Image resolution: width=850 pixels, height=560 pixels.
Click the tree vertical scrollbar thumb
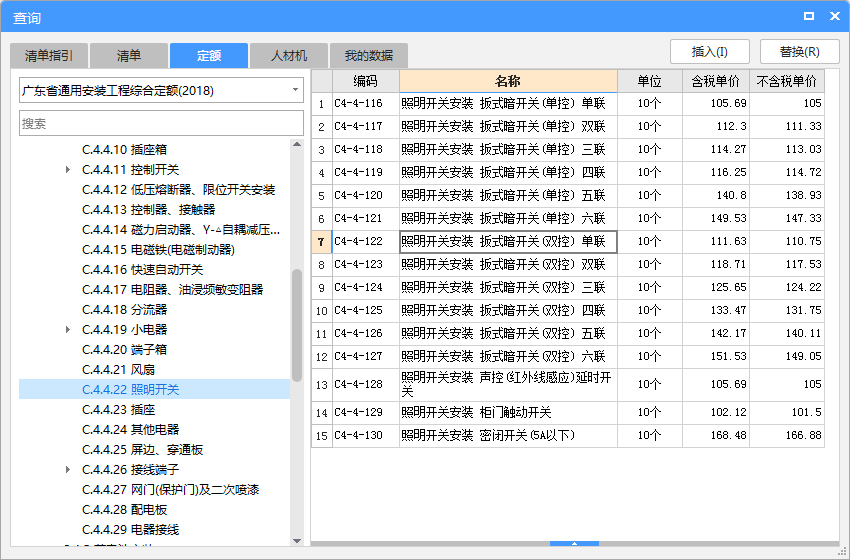297,325
